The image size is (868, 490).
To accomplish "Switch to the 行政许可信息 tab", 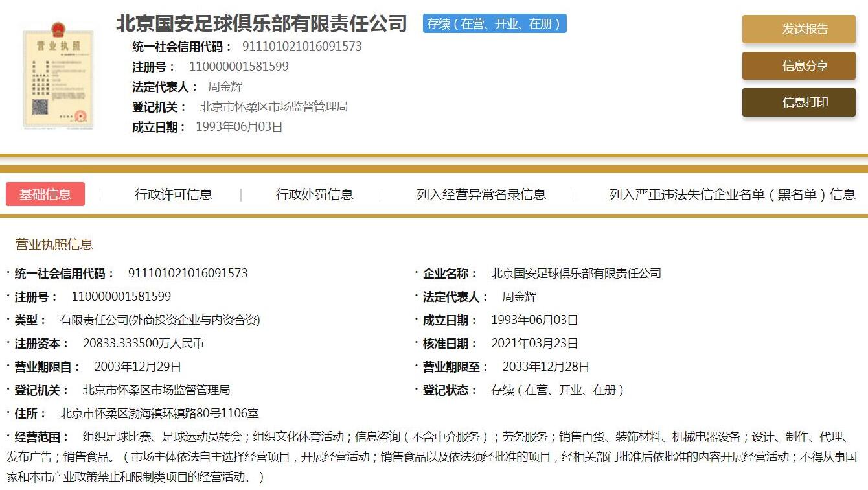I will (x=173, y=194).
